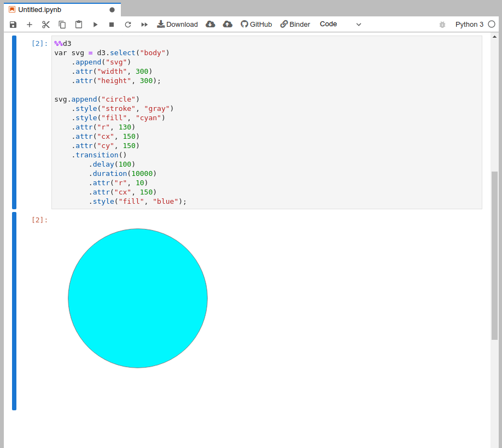Click the vertical scrollbar thumb

pos(495,256)
